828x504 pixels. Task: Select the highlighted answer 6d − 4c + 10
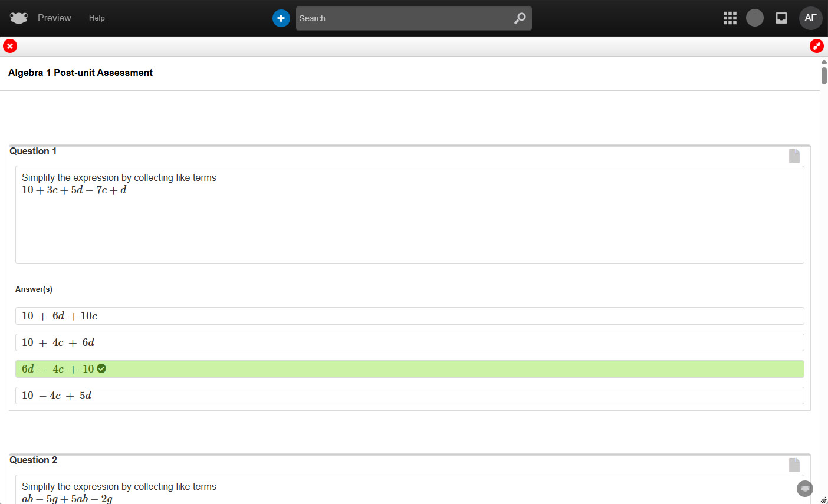coord(409,369)
